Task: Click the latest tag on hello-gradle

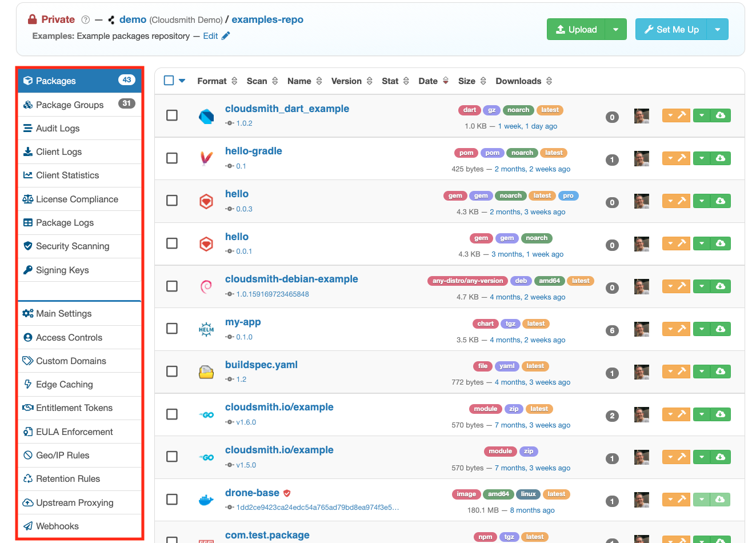Action: point(554,153)
